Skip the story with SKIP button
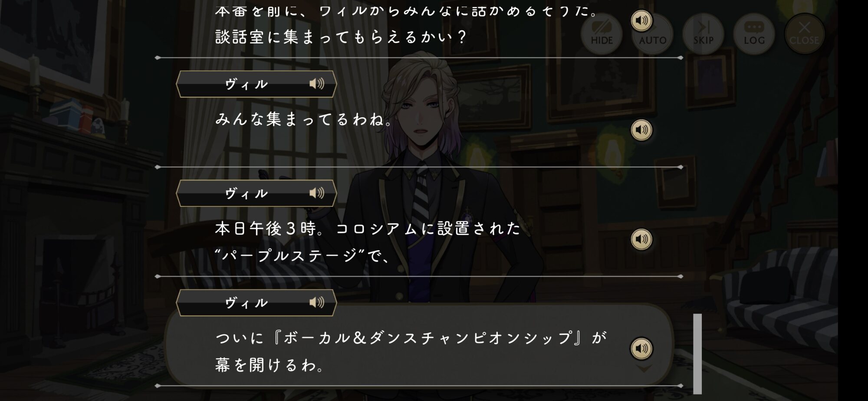Screen dimensions: 868x401 703,34
